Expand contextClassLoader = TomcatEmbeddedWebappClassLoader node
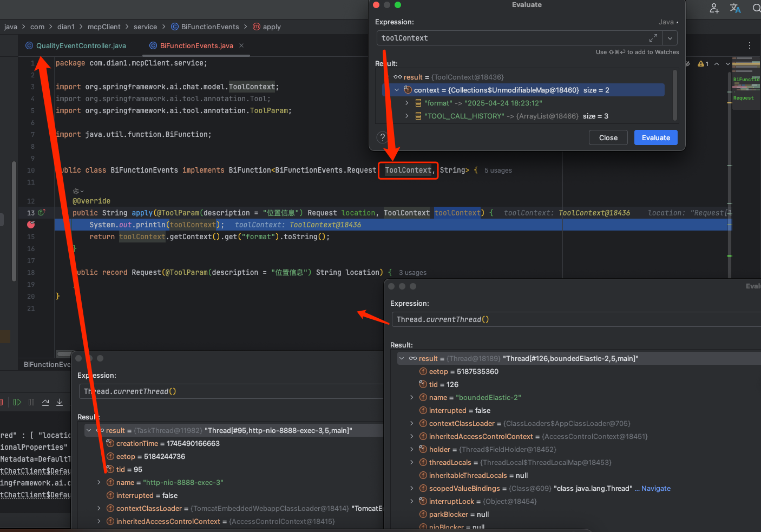The image size is (761, 532). coord(99,508)
